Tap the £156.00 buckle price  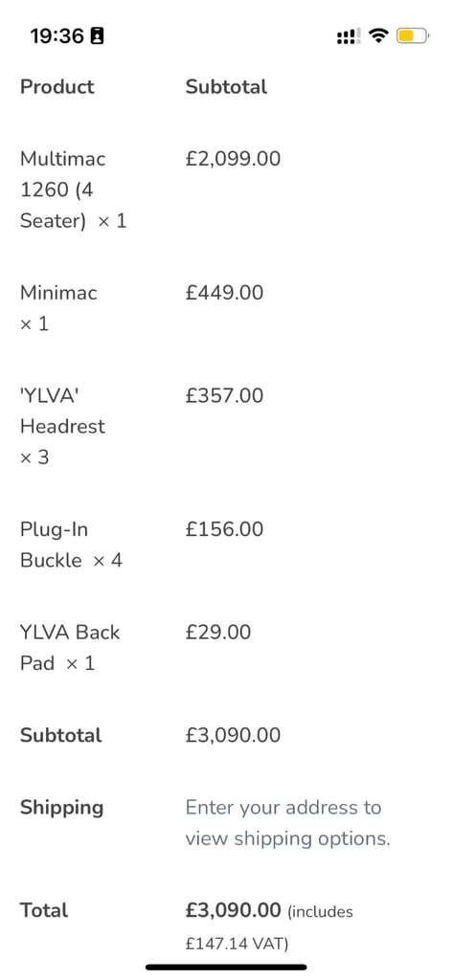[224, 529]
